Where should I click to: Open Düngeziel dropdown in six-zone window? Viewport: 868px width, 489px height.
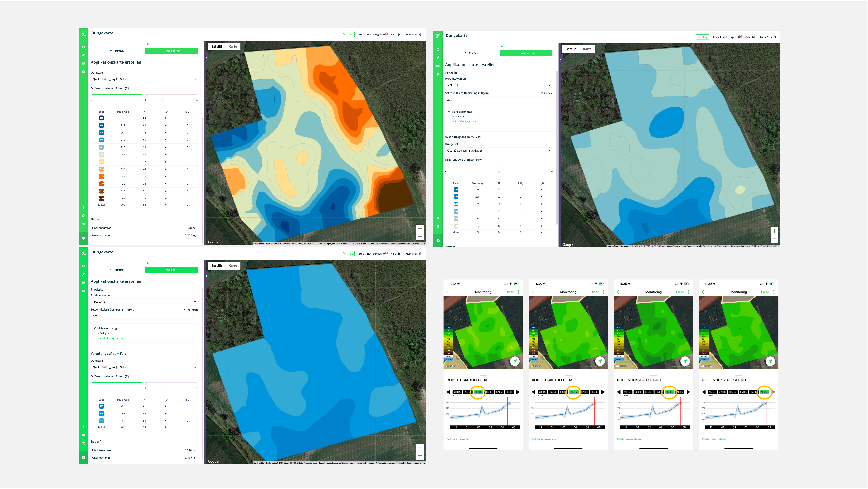coord(499,150)
